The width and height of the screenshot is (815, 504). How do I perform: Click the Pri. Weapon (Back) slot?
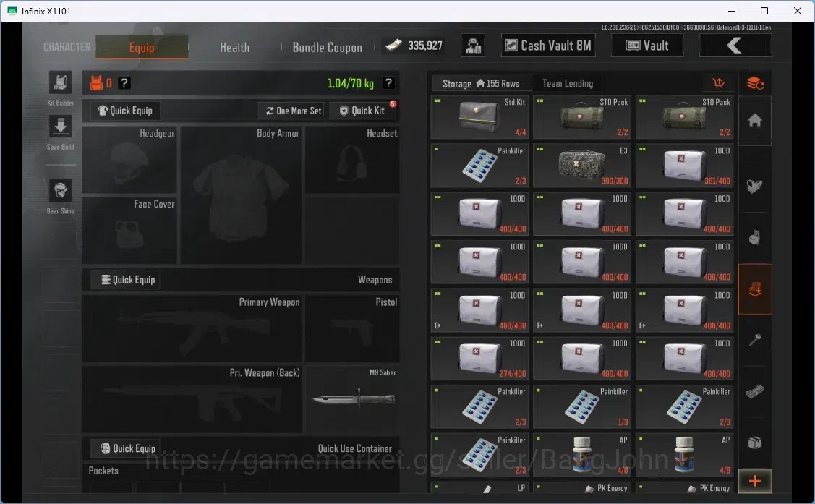point(192,399)
